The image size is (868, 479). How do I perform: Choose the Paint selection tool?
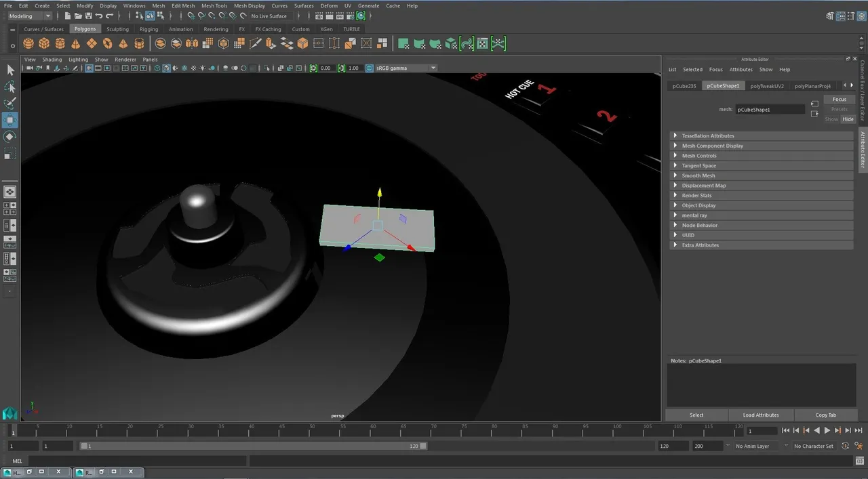click(10, 104)
